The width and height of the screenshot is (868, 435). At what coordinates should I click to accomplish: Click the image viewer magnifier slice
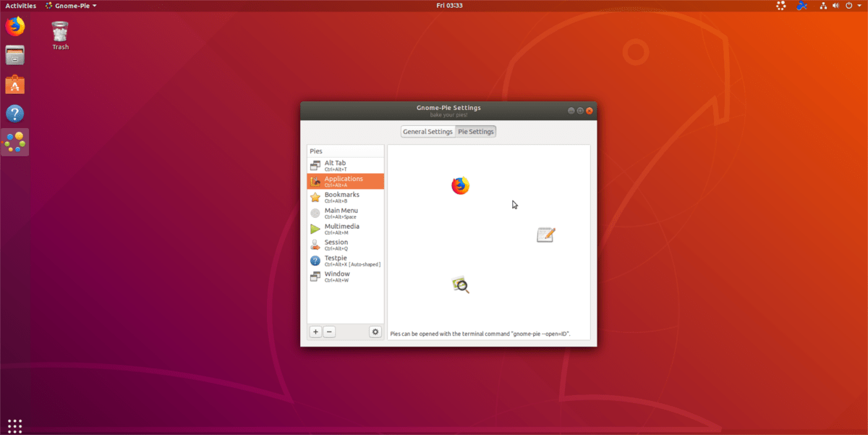tap(461, 285)
